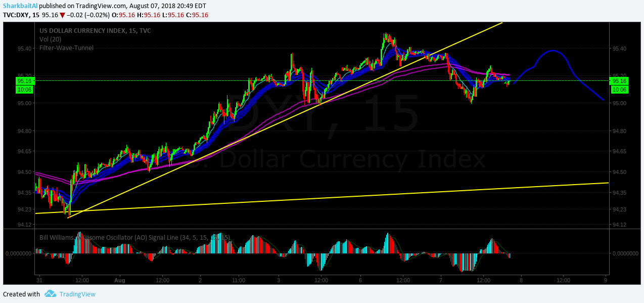
Task: Click the 10:06 countdown tag on left axis
Action: pyautogui.click(x=25, y=90)
